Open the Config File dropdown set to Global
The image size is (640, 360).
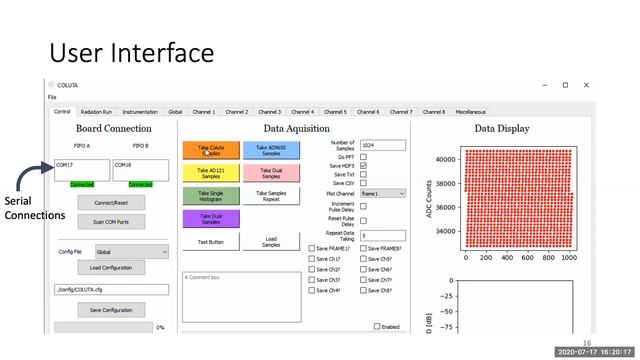[132, 252]
